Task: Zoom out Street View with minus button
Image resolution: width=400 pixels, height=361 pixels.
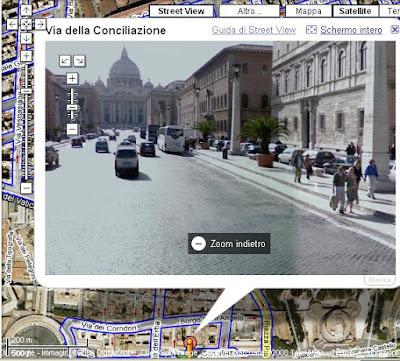Action: tap(72, 129)
